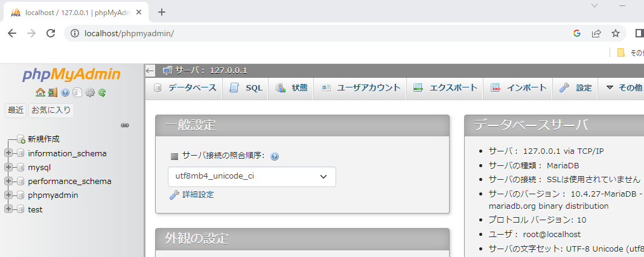Open the utf8mb4_unicode_ci collation dropdown

click(252, 177)
